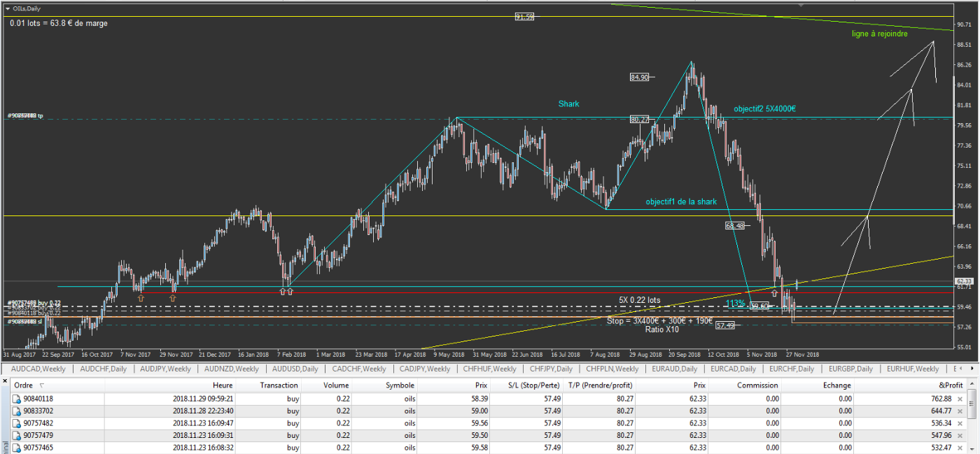
Task: Close the terminal panel with its X
Action: point(4,381)
